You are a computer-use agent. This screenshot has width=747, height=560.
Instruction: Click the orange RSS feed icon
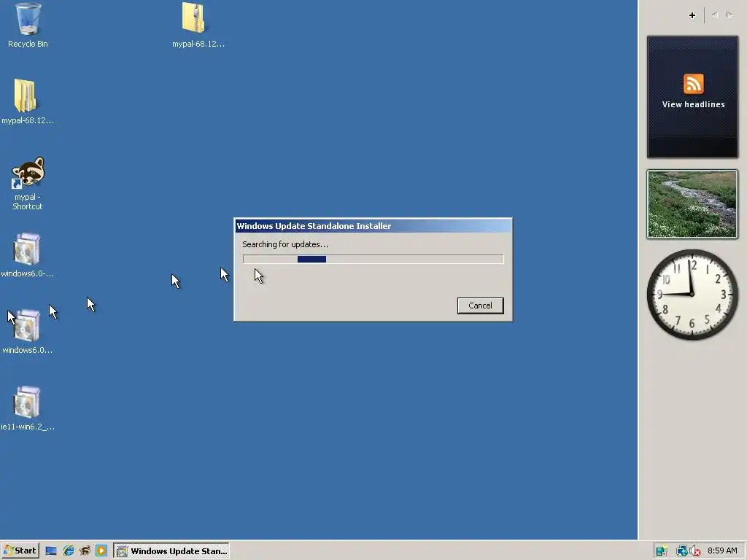tap(693, 84)
